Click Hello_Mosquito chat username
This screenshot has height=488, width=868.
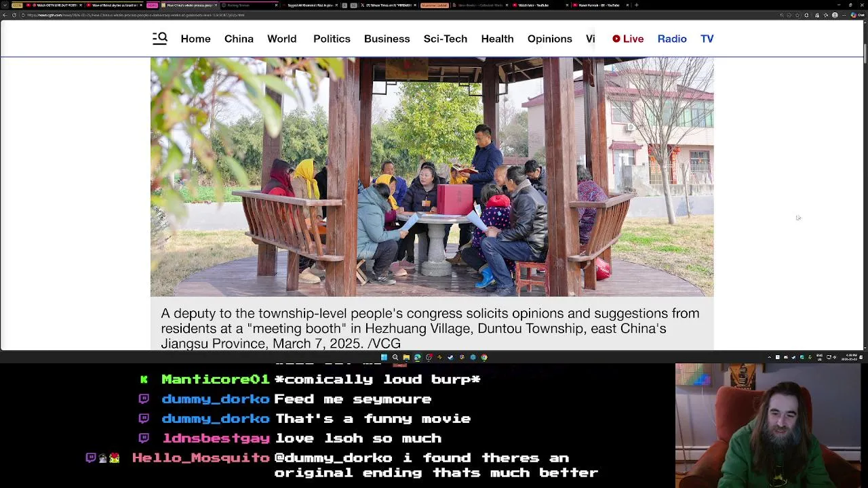(201, 458)
